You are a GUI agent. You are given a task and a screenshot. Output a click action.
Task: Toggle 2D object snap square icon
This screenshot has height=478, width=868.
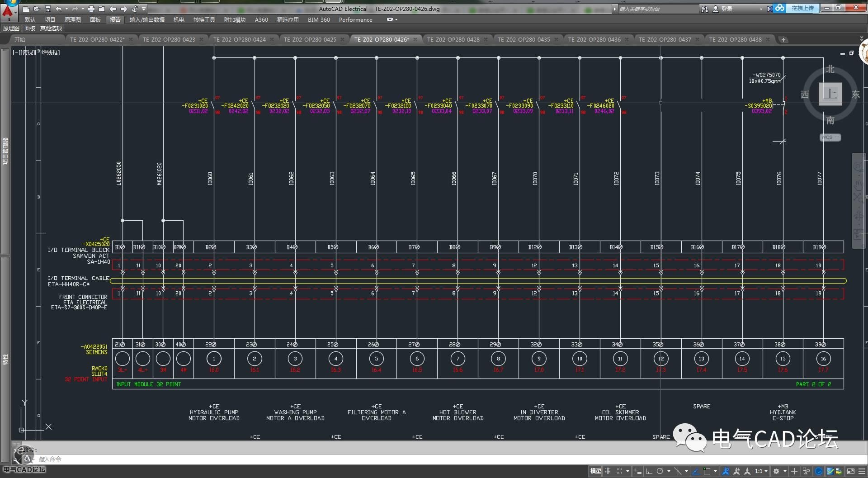pos(707,471)
